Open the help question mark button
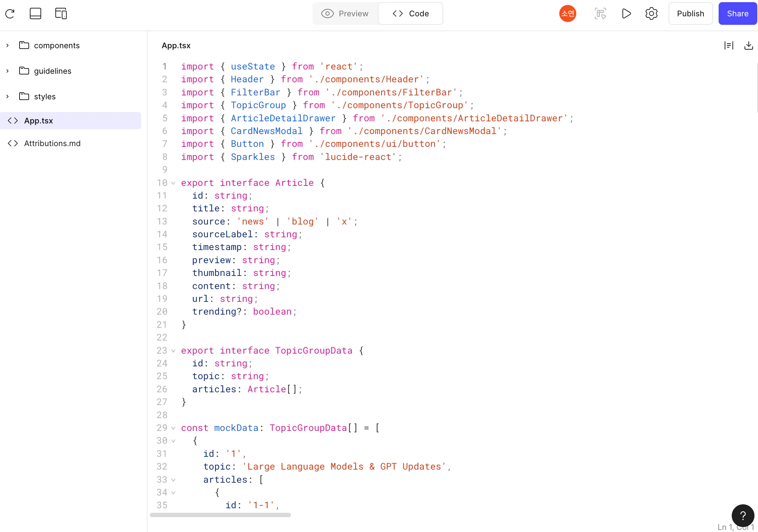This screenshot has width=758, height=532. (x=742, y=515)
